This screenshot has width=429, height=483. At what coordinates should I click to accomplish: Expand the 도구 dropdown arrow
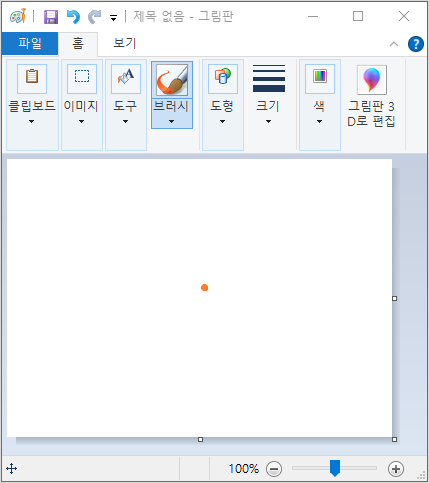pos(125,122)
